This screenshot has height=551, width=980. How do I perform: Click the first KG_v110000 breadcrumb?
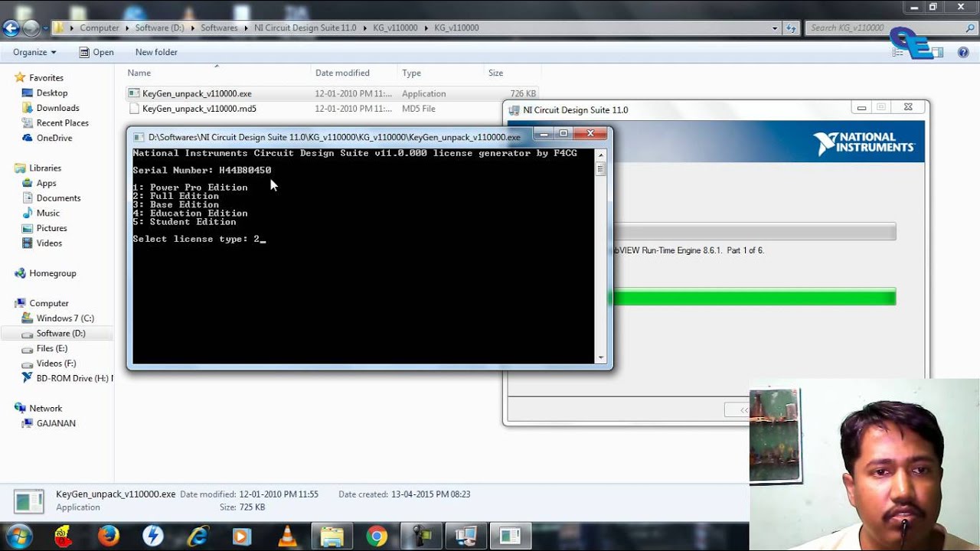point(395,28)
